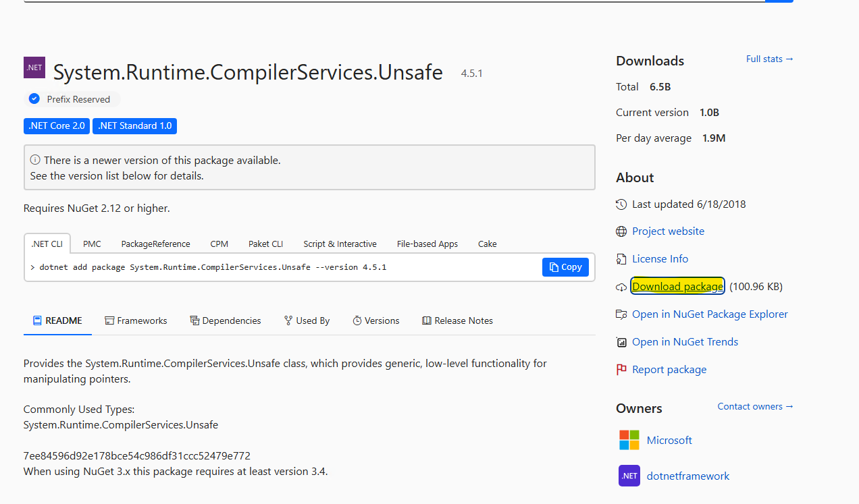Open the Dependencies tab
The width and height of the screenshot is (859, 504).
(226, 320)
